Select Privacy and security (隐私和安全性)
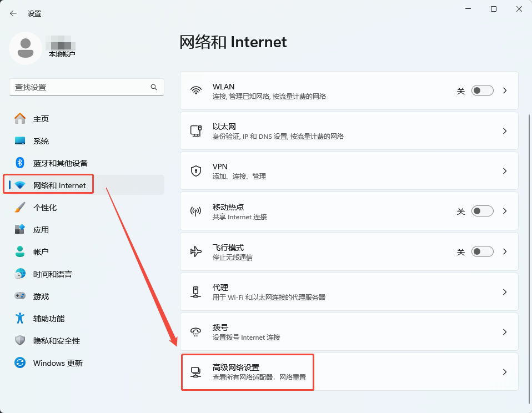 pos(87,341)
